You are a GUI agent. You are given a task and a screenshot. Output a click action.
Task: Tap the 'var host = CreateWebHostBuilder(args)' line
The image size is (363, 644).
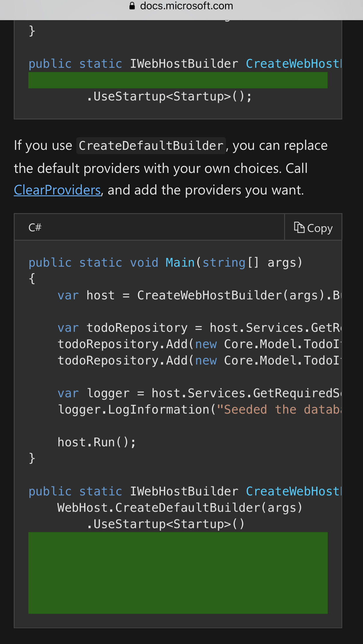pos(199,295)
